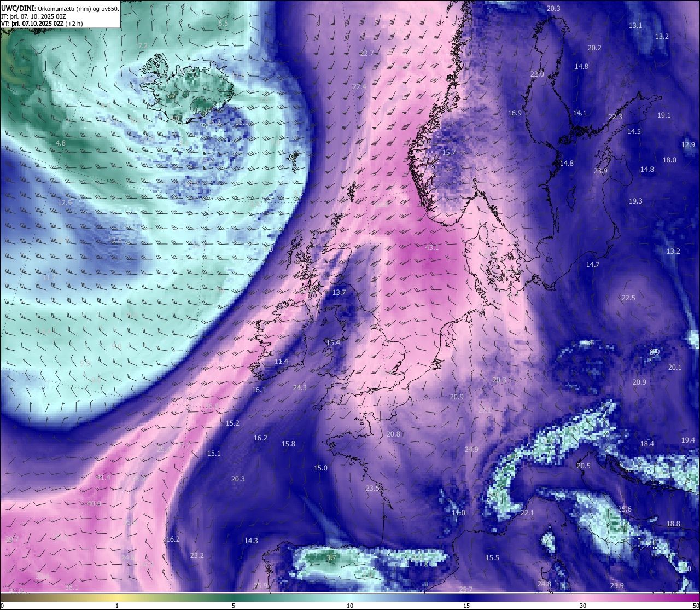
Task: Click the 23.2 value in the Atlantic
Action: 197,555
